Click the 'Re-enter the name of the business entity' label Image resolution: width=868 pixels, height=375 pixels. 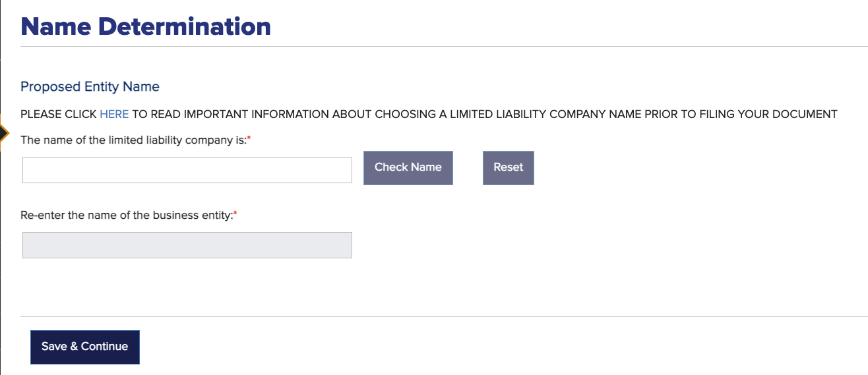click(x=127, y=215)
